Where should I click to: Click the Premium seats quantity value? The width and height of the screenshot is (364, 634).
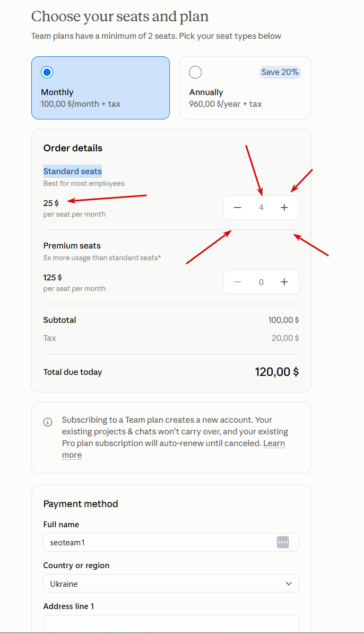pyautogui.click(x=261, y=282)
